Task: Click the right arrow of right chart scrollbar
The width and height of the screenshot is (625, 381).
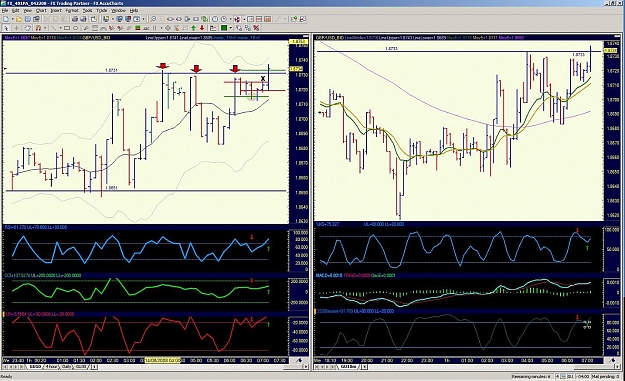Action: [617, 367]
